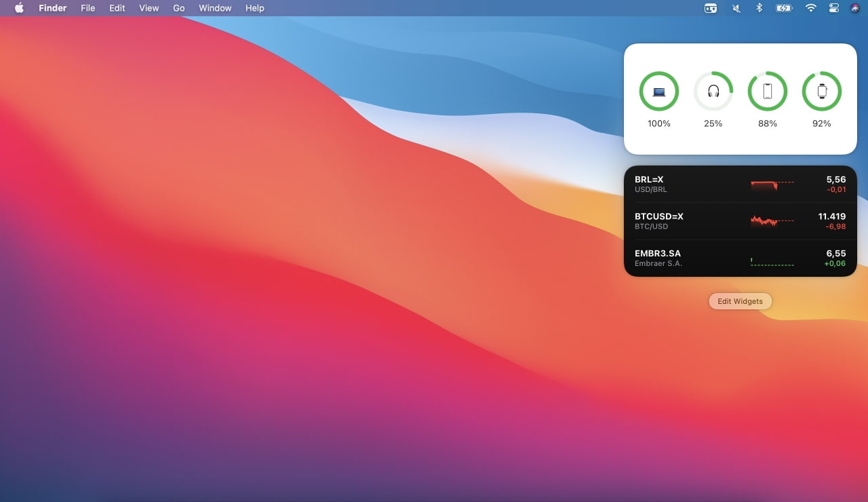868x502 pixels.
Task: Open the Bluetooth status menu
Action: click(759, 8)
